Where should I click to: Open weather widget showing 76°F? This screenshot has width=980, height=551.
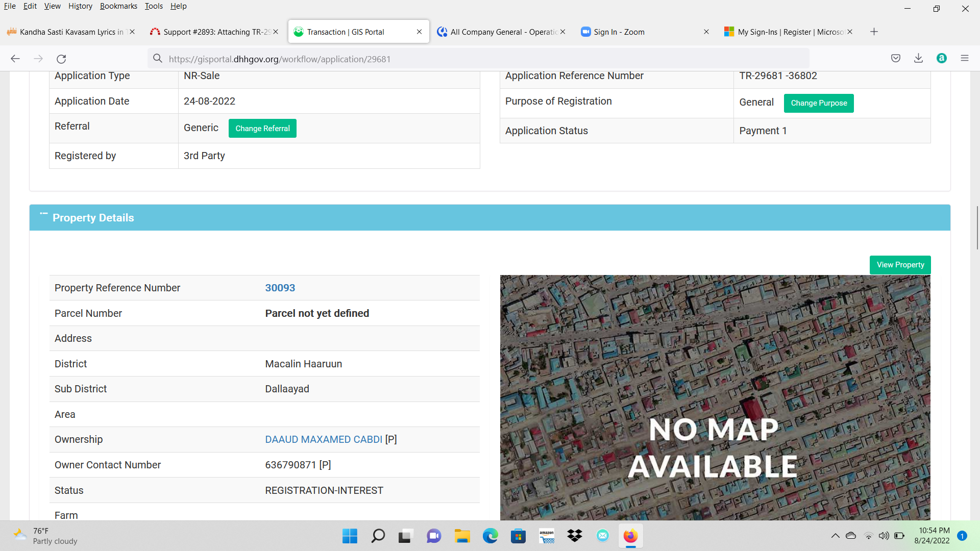point(45,536)
